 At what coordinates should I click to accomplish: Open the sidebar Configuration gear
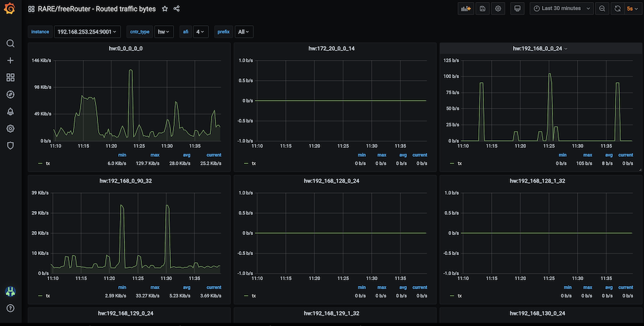(x=11, y=128)
